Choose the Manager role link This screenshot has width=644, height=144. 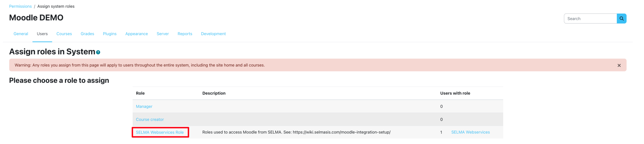tap(144, 106)
